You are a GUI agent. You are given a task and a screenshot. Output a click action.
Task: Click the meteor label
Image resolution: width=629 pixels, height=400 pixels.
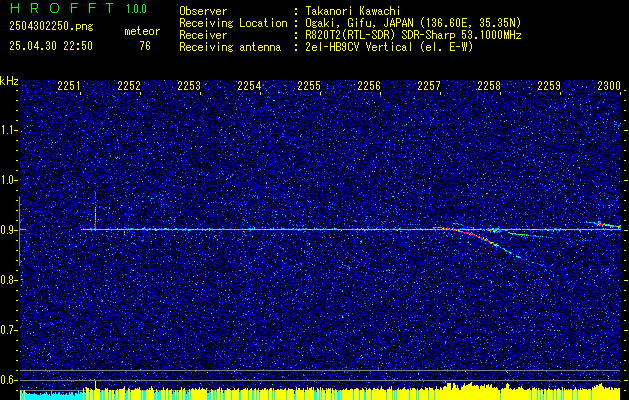[x=142, y=31]
